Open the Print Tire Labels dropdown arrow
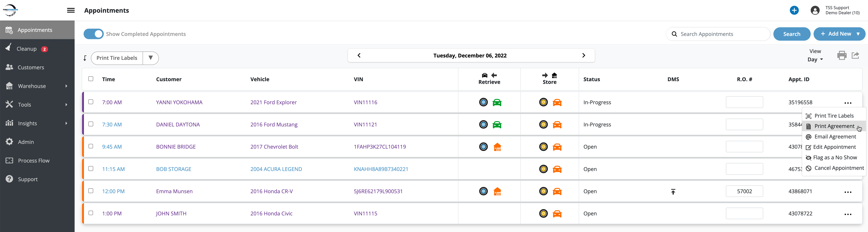868x232 pixels. (x=151, y=58)
